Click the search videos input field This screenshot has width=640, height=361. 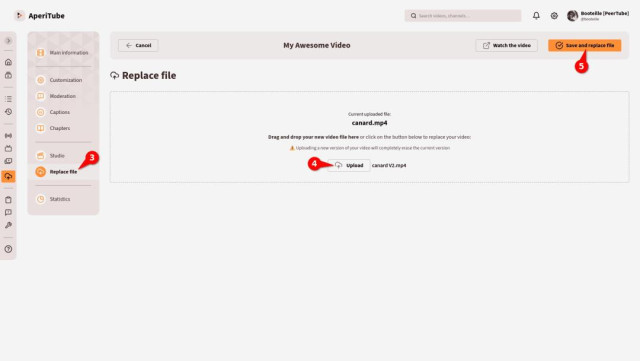(x=463, y=16)
